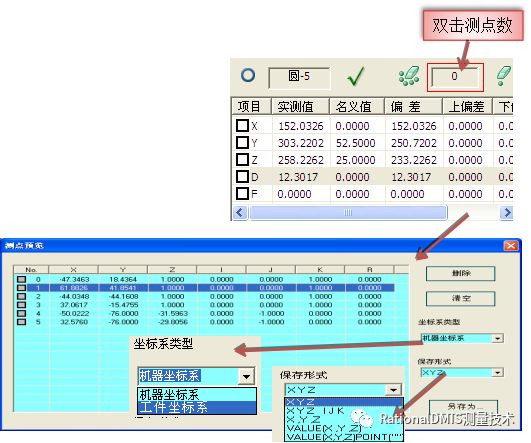Open the small 坐标系类型 dropdown in dialog sidebar
Viewport: 531px width, 443px height.
click(x=497, y=338)
